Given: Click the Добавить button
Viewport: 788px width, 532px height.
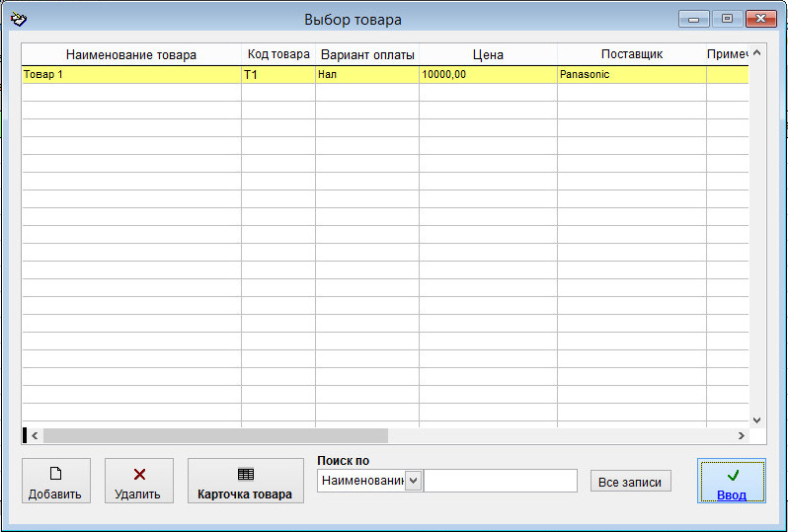Looking at the screenshot, I should pyautogui.click(x=55, y=481).
